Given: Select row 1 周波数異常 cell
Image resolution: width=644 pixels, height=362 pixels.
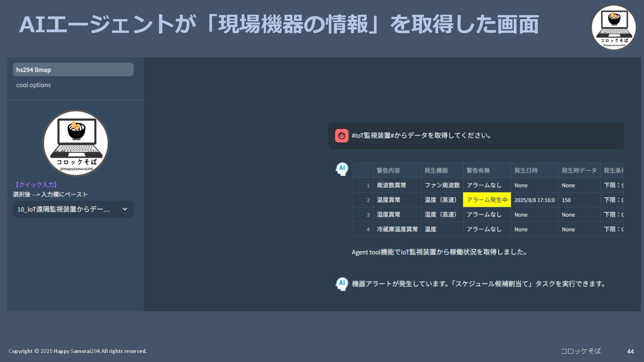Looking at the screenshot, I should click(391, 185).
